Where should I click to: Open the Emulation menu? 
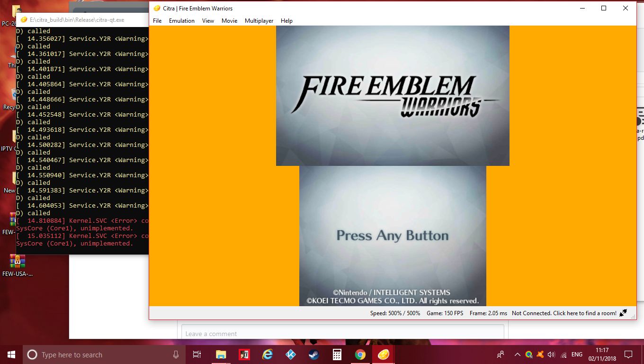[182, 21]
